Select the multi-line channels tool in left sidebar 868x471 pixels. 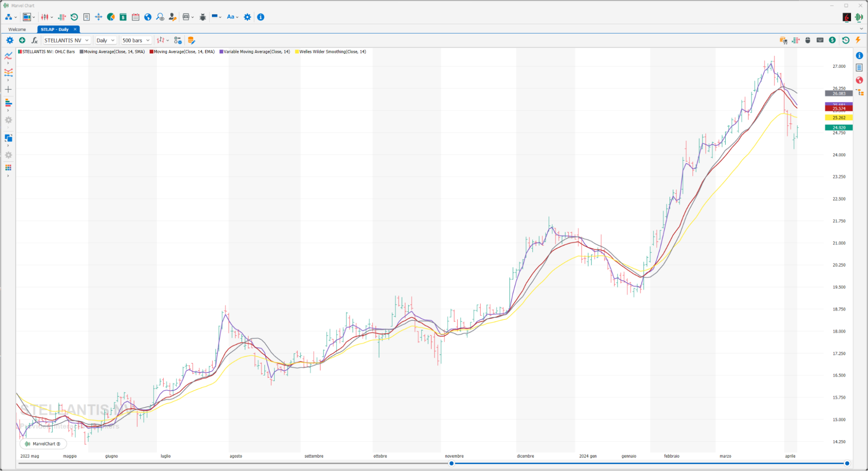point(8,72)
